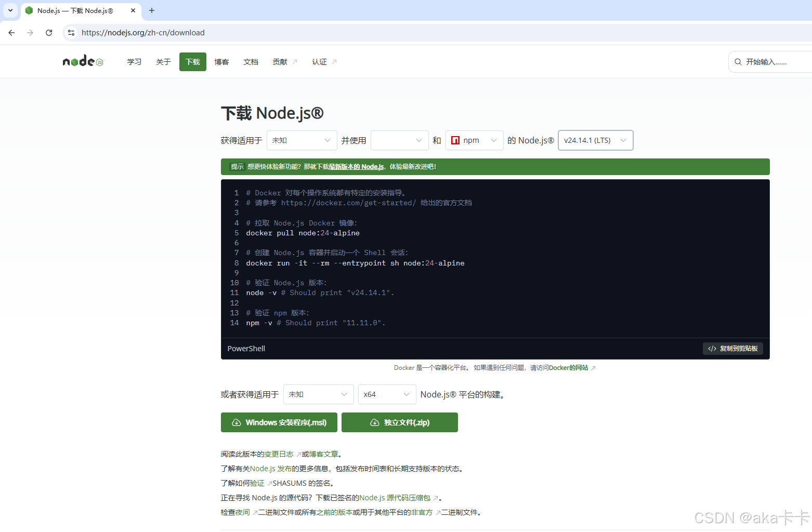Click the Node.js logo in header
The height and width of the screenshot is (532, 812).
[83, 61]
